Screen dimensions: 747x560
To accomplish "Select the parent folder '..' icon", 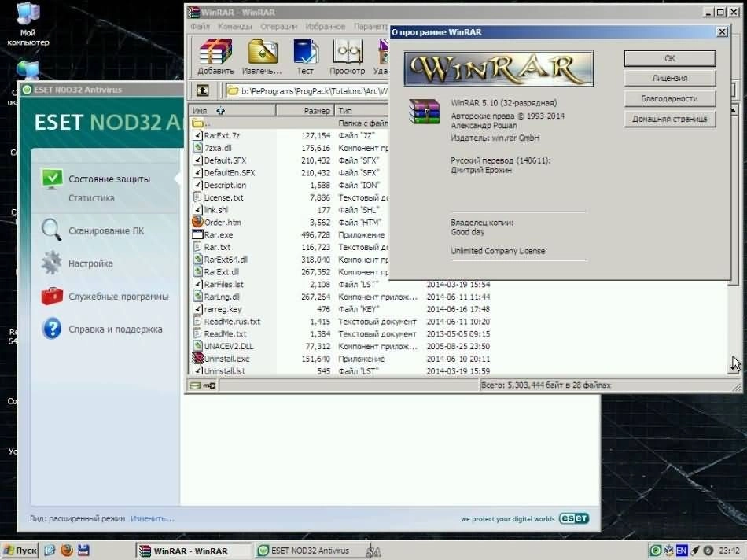I will tap(197, 123).
